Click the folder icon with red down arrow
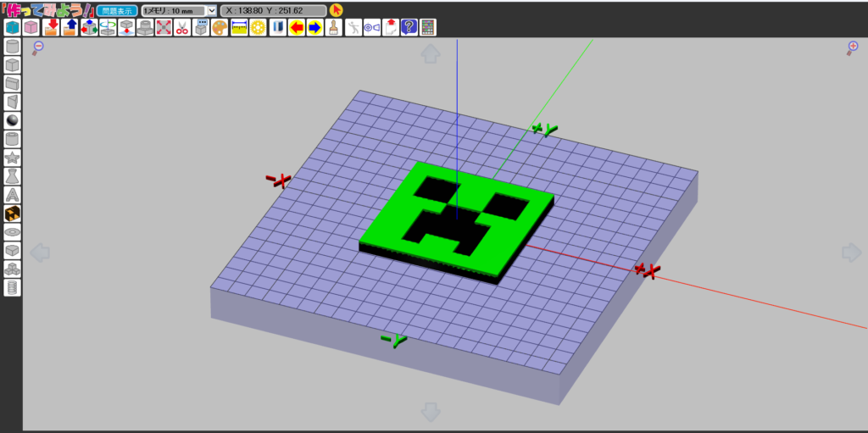868x433 pixels. [x=51, y=28]
